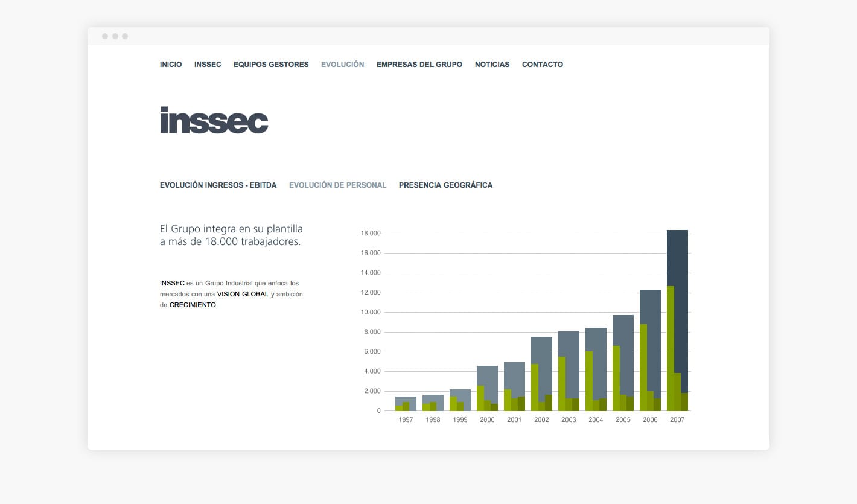This screenshot has height=504, width=857.
Task: Click the first traffic-light dot in the window bar
Action: [x=106, y=36]
